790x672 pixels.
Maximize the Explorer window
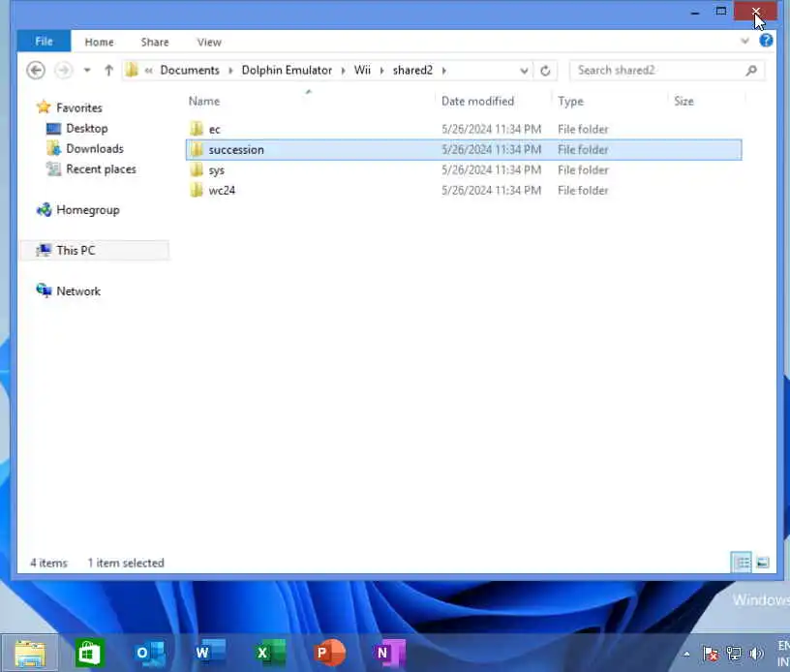[x=721, y=11]
